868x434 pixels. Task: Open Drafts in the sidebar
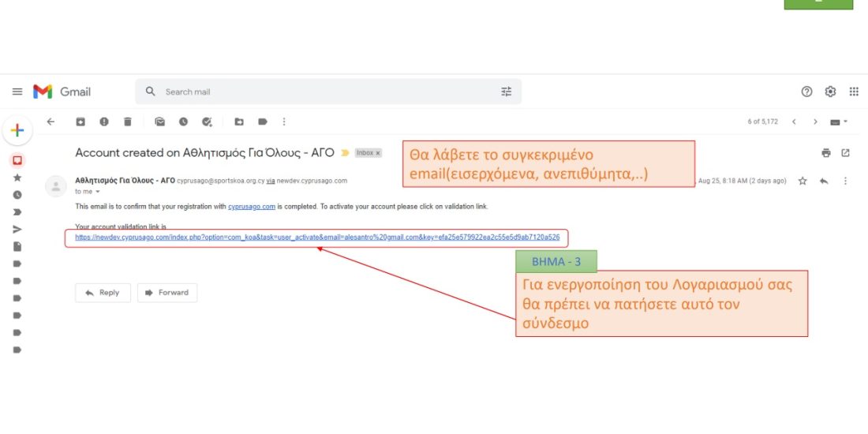coord(17,246)
